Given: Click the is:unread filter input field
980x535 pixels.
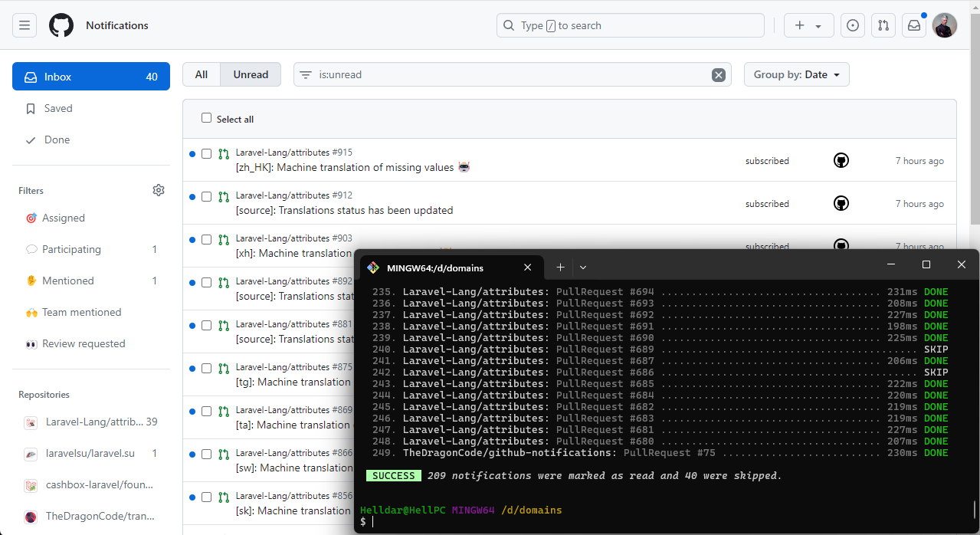Looking at the screenshot, I should (513, 74).
